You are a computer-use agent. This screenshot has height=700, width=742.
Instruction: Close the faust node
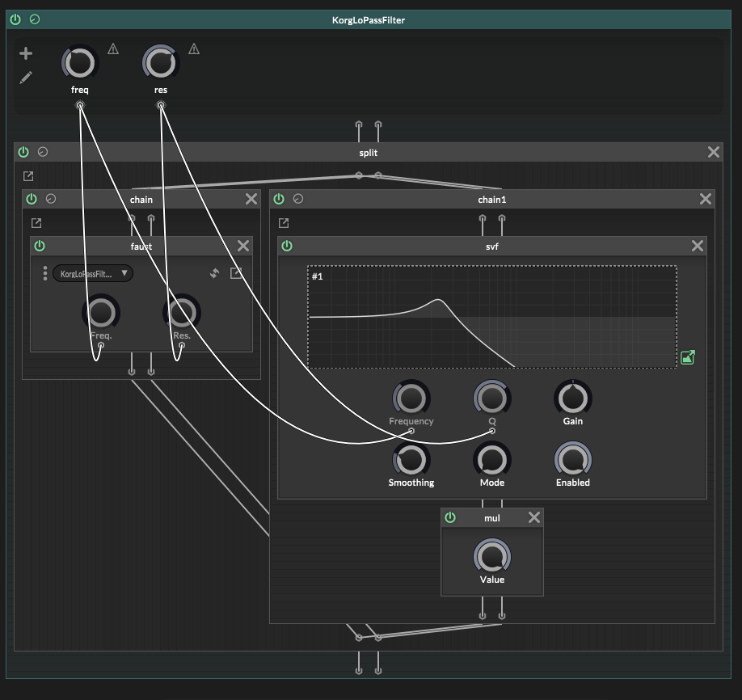pos(243,246)
